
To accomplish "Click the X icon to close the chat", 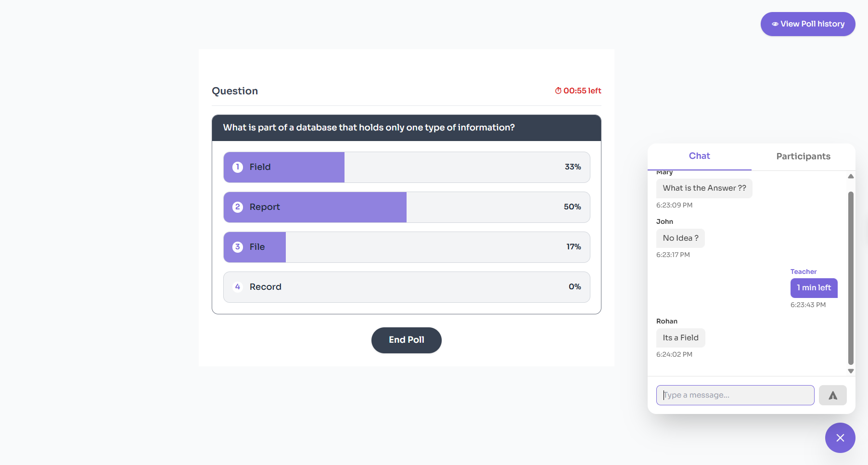I will point(840,438).
